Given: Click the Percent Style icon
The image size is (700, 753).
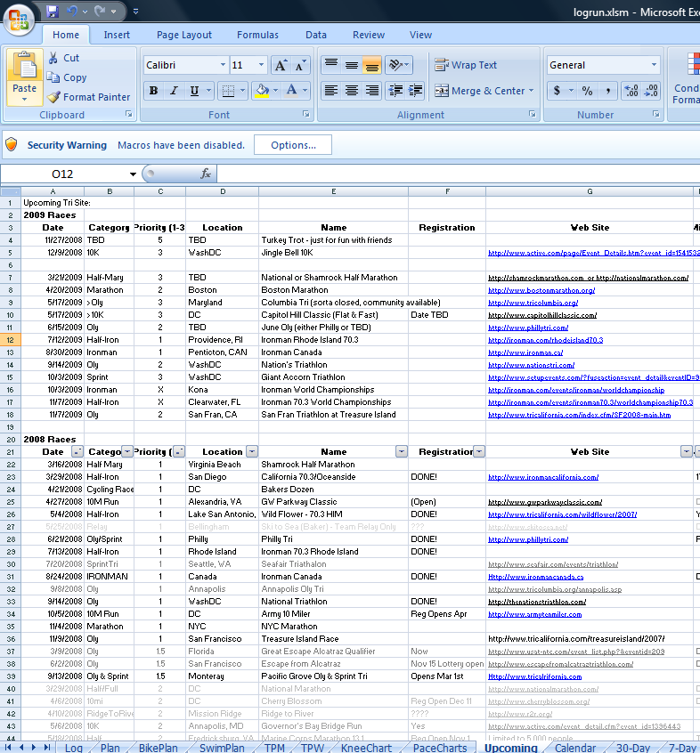Looking at the screenshot, I should pos(587,90).
